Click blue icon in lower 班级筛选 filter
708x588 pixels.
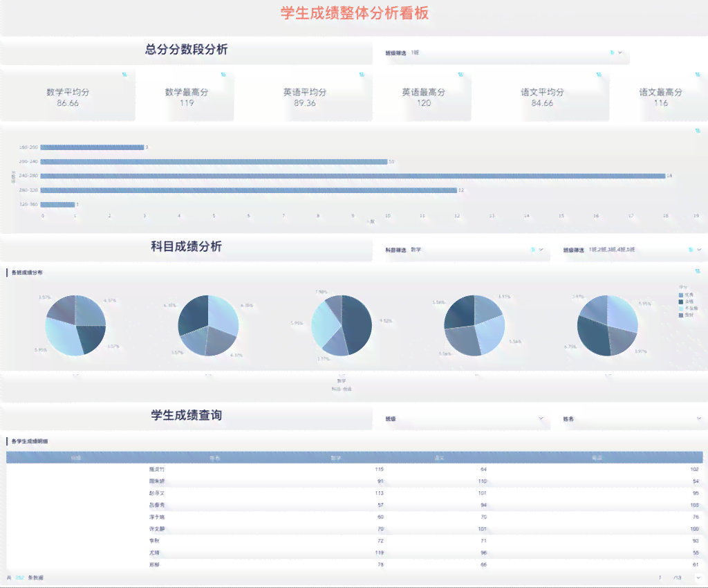[691, 249]
